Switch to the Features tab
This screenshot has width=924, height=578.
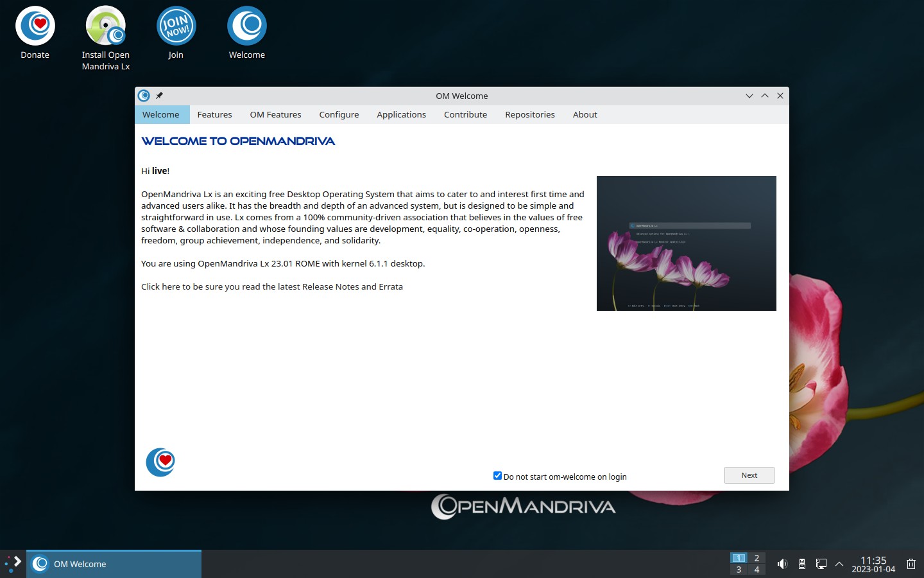[215, 114]
